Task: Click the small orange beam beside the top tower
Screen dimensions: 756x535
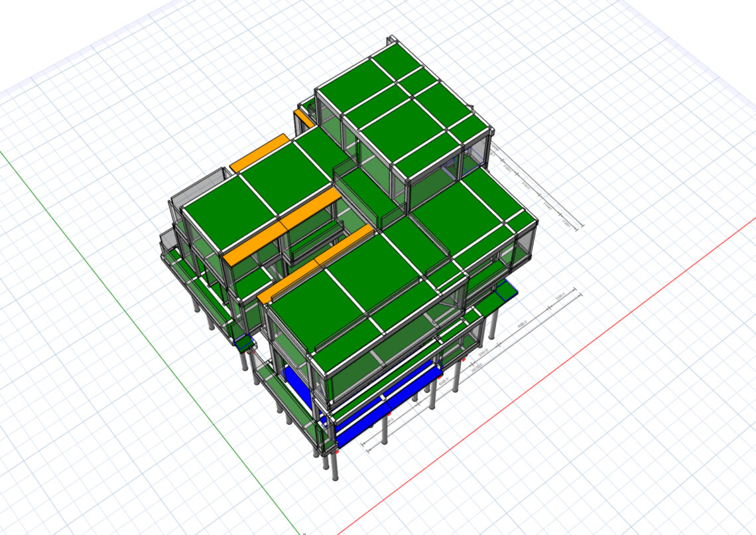Action: tap(304, 119)
